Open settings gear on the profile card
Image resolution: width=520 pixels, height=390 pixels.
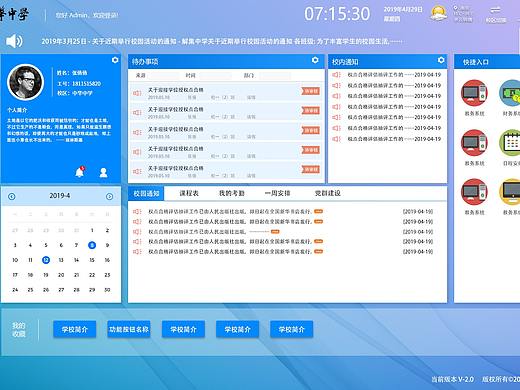[x=115, y=60]
